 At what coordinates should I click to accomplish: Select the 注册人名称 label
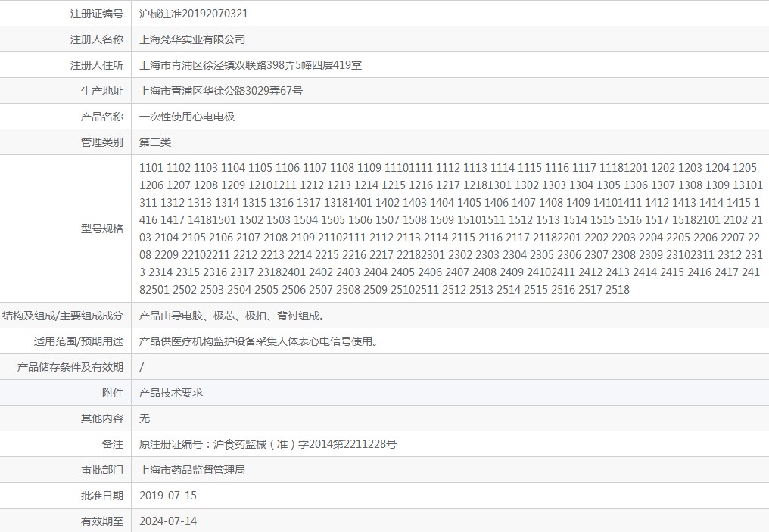point(97,39)
